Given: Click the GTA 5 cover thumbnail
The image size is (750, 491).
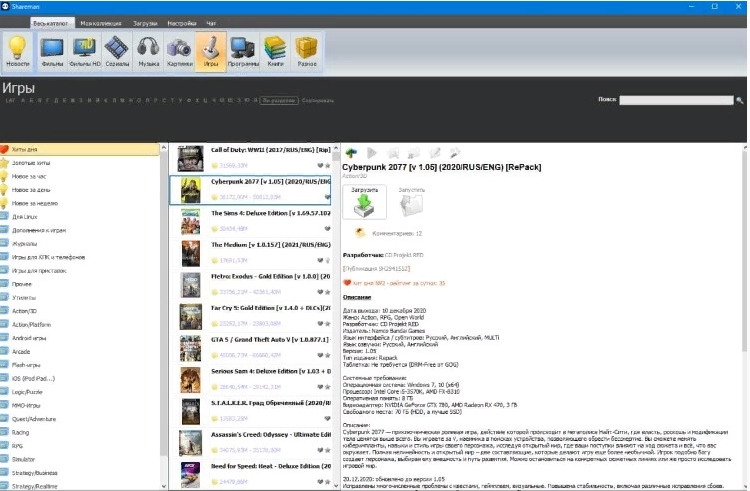Looking at the screenshot, I should point(190,348).
